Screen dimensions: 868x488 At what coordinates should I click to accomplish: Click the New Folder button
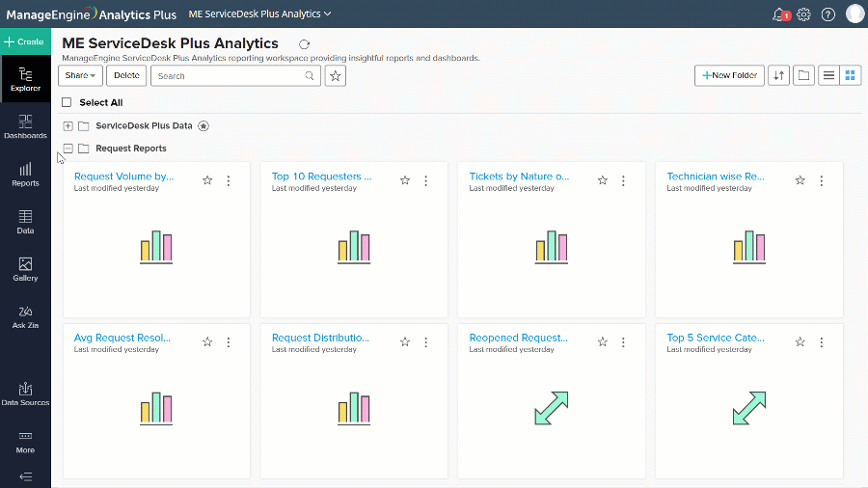pos(729,75)
